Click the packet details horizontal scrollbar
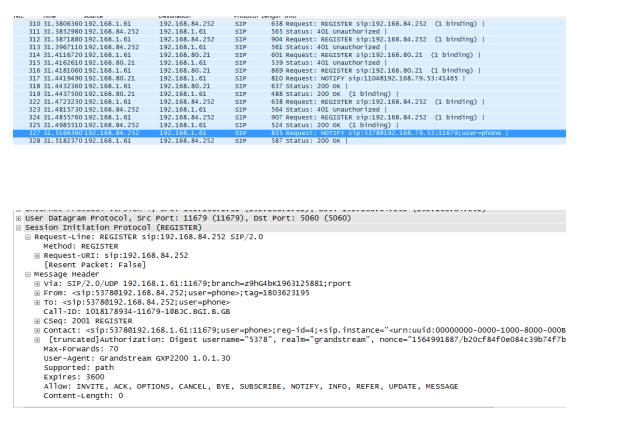Image resolution: width=620 pixels, height=427 pixels. point(259,406)
